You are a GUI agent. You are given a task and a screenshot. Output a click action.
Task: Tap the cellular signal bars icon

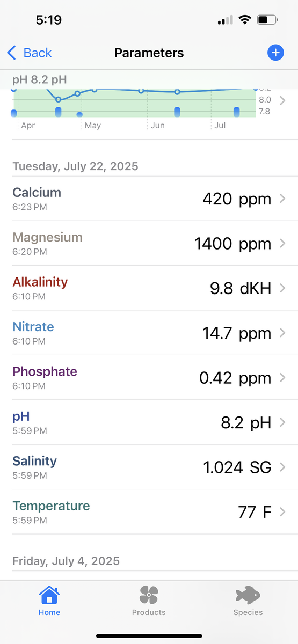pyautogui.click(x=226, y=20)
